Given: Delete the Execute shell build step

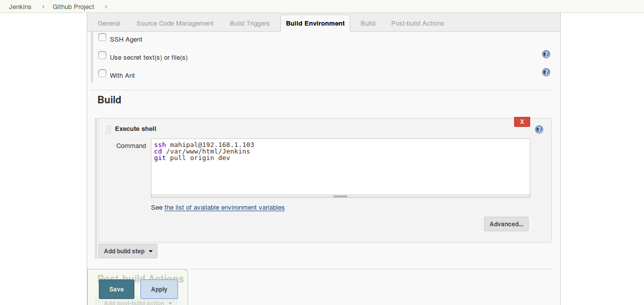Looking at the screenshot, I should point(522,122).
